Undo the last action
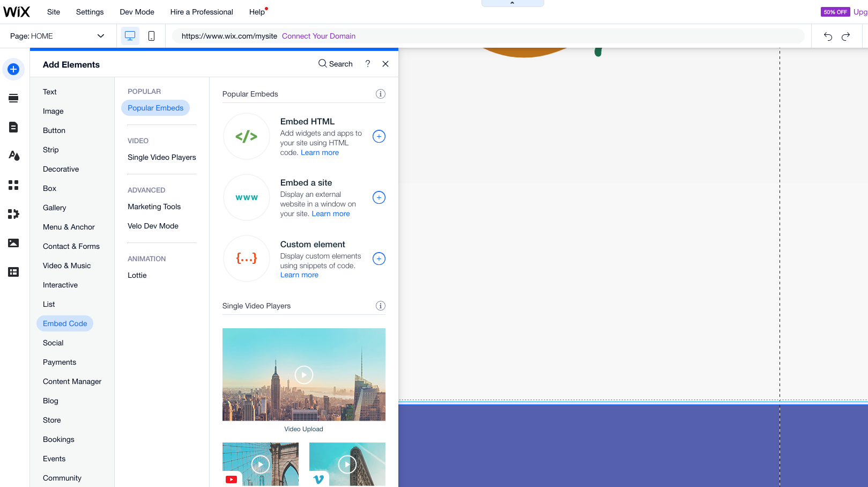Screen dimensions: 868x487 click(828, 36)
